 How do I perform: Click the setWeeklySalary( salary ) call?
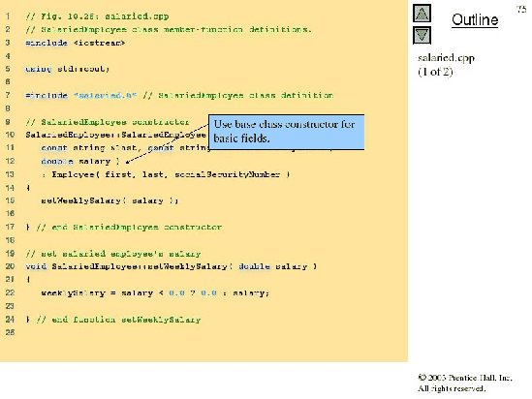[110, 200]
